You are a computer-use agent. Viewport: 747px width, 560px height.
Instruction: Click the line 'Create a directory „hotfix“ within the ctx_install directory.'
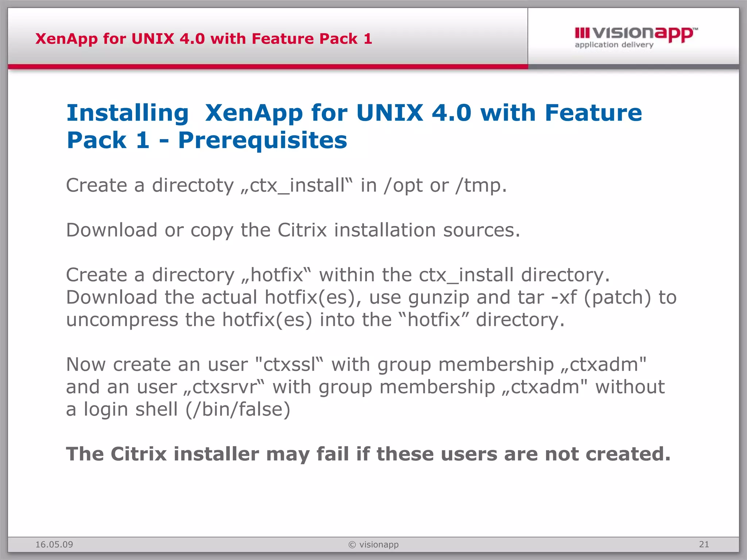coord(338,275)
